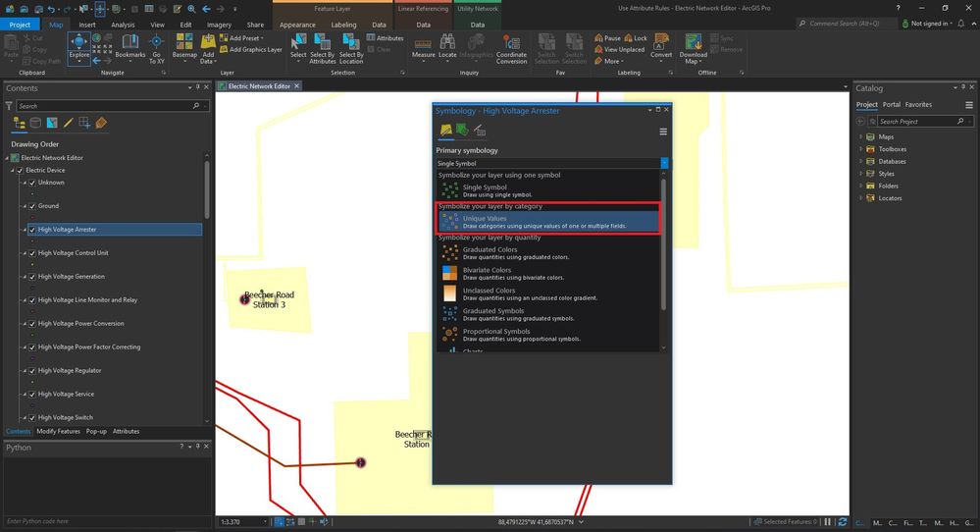List contents by selection
This screenshot has height=532, width=980.
tap(52, 123)
